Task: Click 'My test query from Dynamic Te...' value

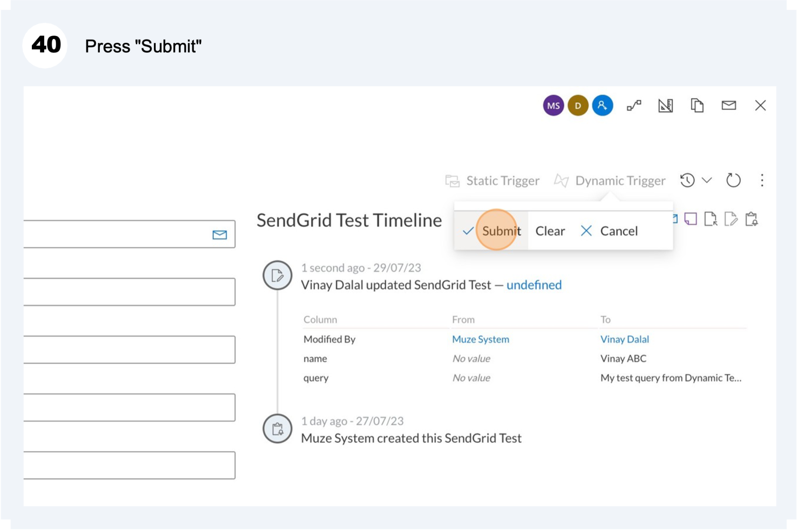Action: [x=671, y=378]
